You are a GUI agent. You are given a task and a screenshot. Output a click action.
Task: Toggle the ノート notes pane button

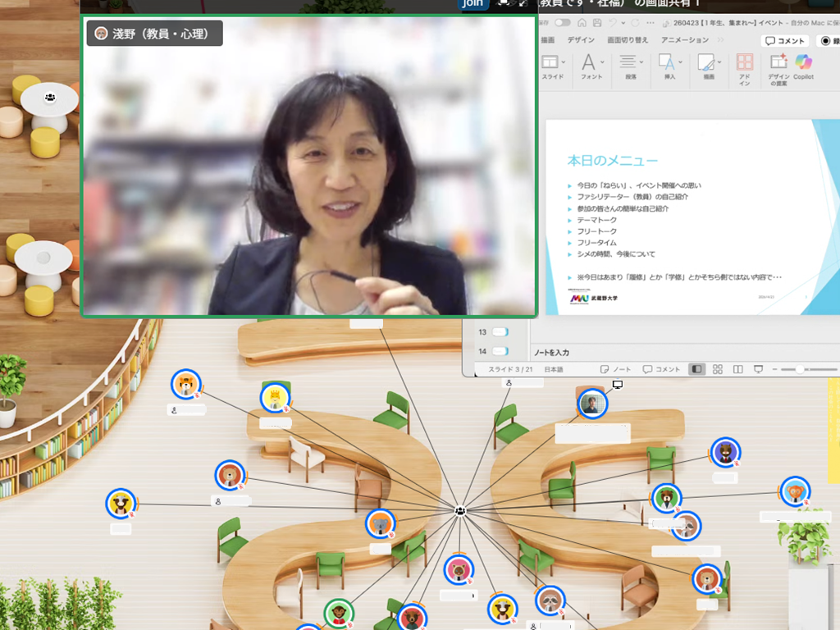[x=616, y=370]
